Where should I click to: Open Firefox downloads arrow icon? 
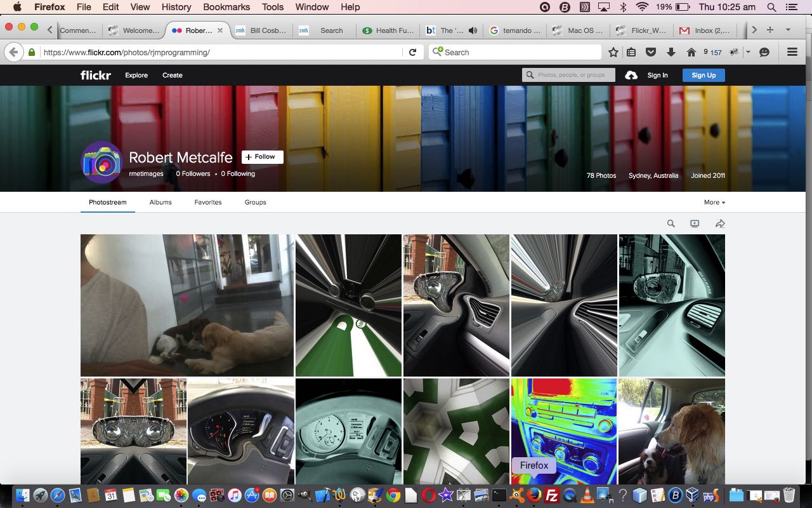click(x=671, y=52)
